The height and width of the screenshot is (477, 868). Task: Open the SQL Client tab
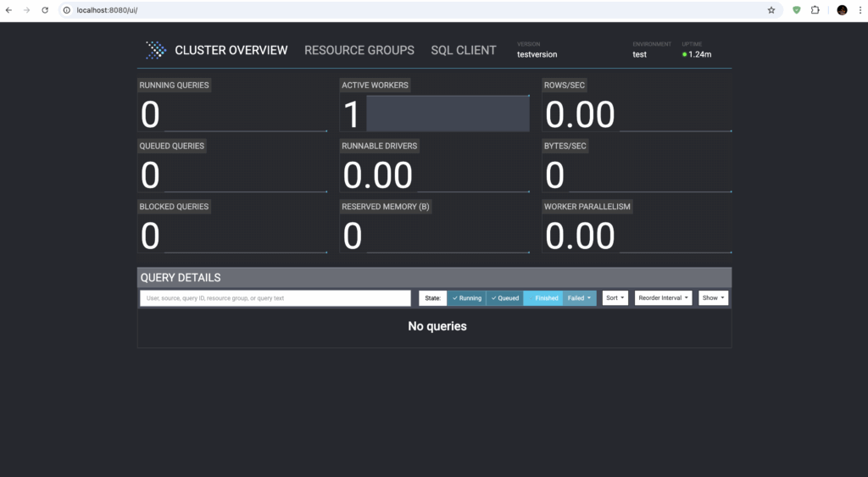click(464, 50)
